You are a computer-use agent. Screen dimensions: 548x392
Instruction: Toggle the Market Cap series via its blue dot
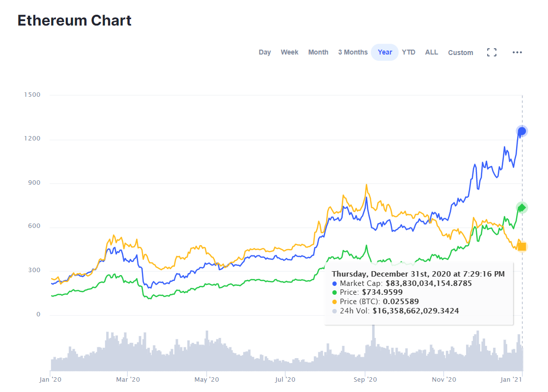point(333,283)
